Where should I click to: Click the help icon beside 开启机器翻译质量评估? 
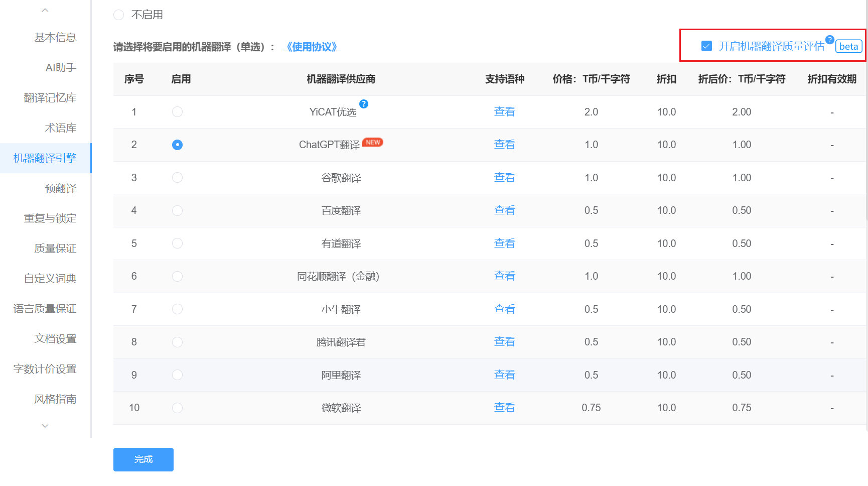(x=830, y=40)
